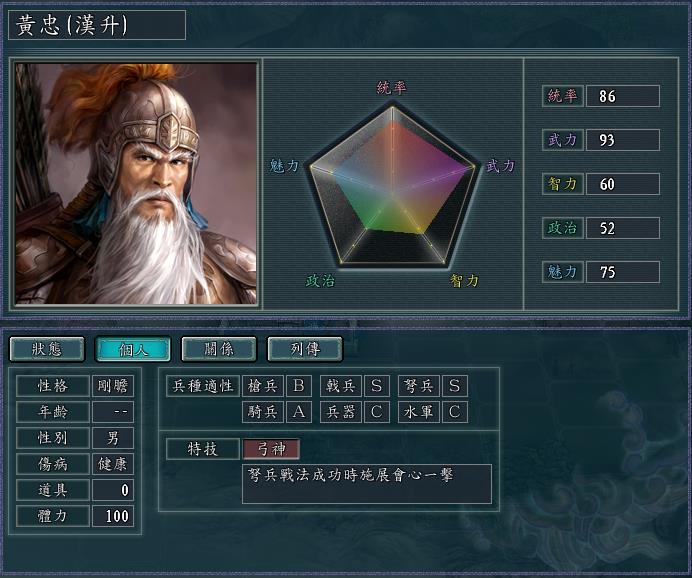Click Huang Zhong's portrait image
Viewport: 692px width, 578px height.
pos(136,184)
